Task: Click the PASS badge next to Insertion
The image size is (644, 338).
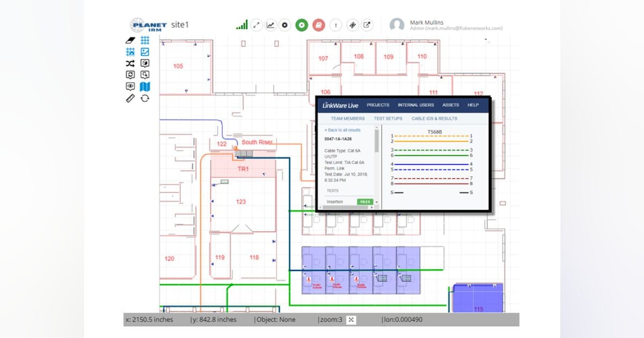Action: pyautogui.click(x=364, y=201)
